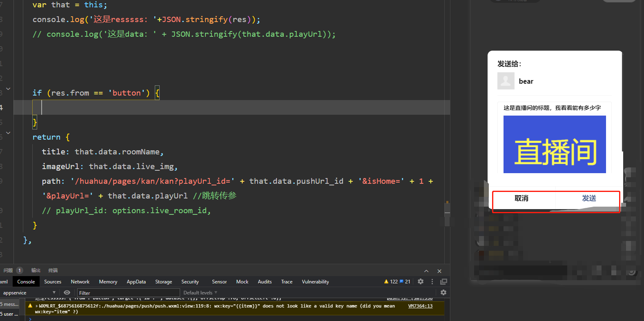Open the appservice context dropdown
The width and height of the screenshot is (644, 321).
[x=29, y=293]
